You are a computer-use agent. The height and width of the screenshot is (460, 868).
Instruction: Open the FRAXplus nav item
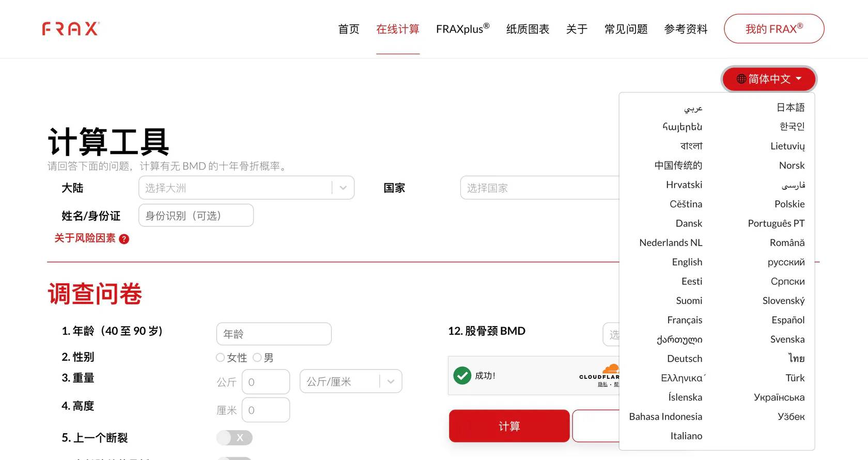(462, 29)
